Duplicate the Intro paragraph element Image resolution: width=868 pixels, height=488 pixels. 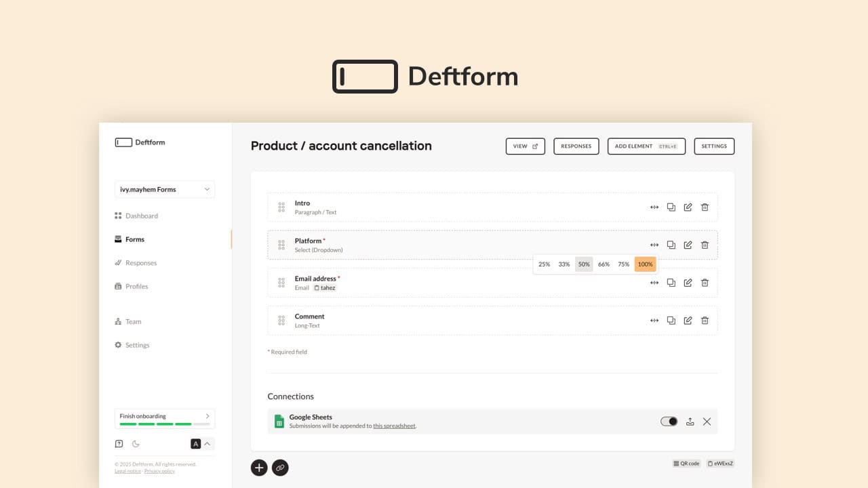tap(671, 207)
